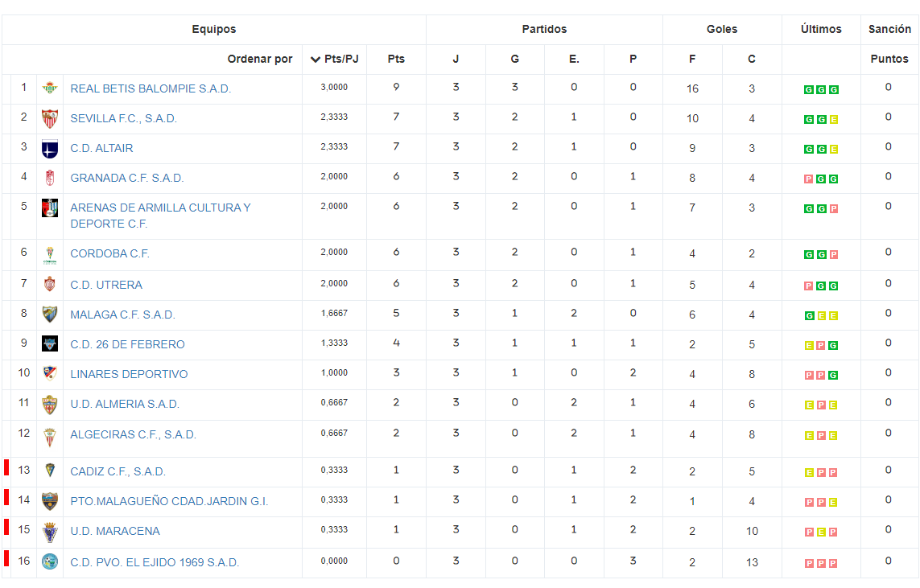Sort by the C goals-against header
This screenshot has height=588, width=920.
click(752, 60)
